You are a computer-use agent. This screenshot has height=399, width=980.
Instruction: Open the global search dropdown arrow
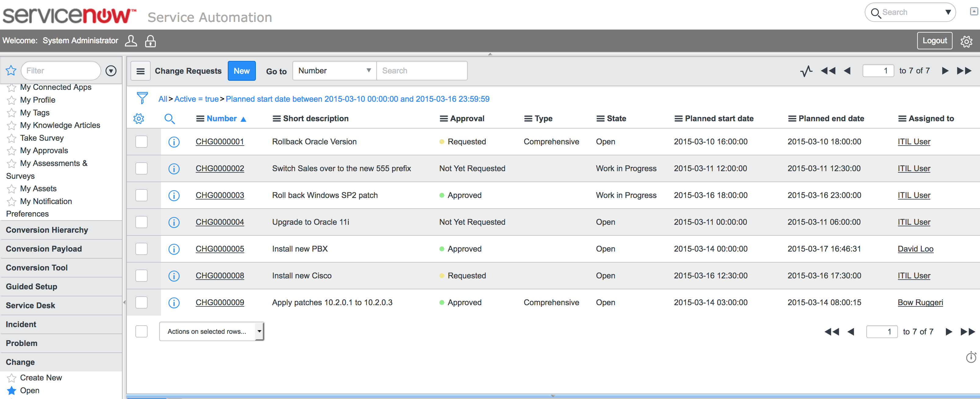948,12
